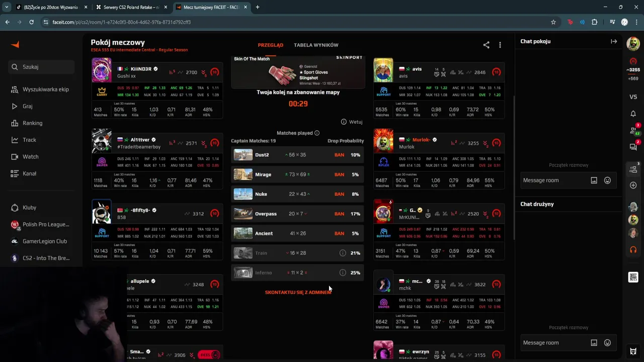Click the Wetuj info button
Image resolution: width=644 pixels, height=362 pixels.
(x=352, y=122)
